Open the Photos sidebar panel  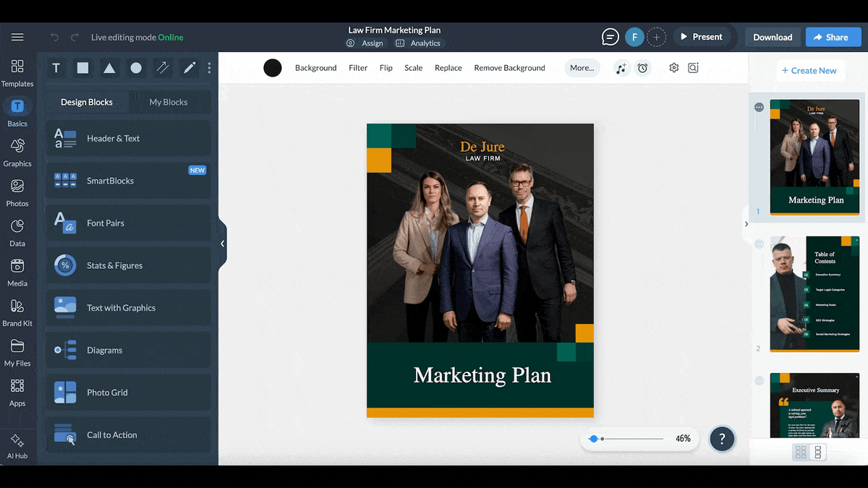17,193
